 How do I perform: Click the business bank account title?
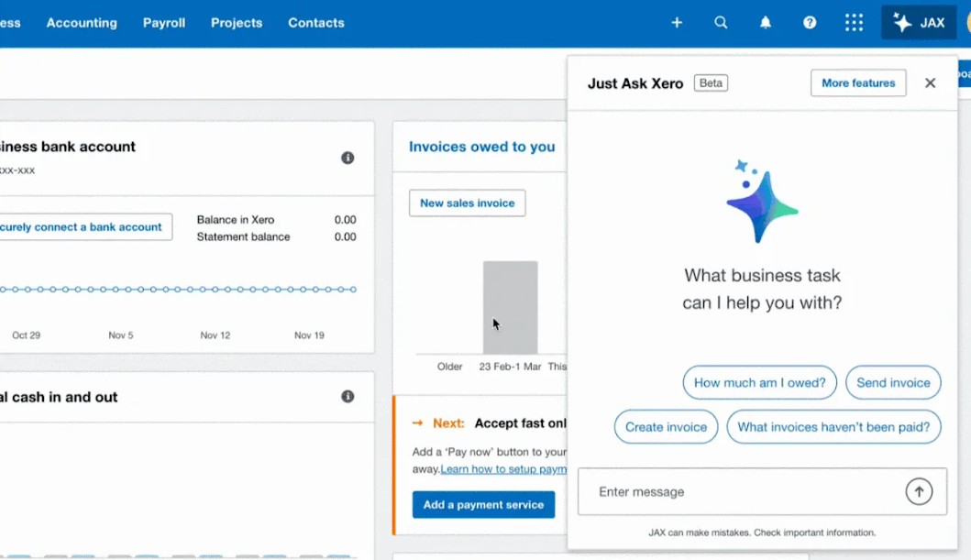[68, 147]
